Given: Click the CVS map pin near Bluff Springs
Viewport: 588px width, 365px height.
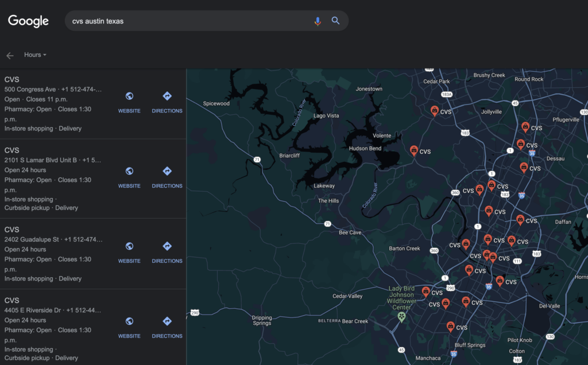Looking at the screenshot, I should [451, 327].
